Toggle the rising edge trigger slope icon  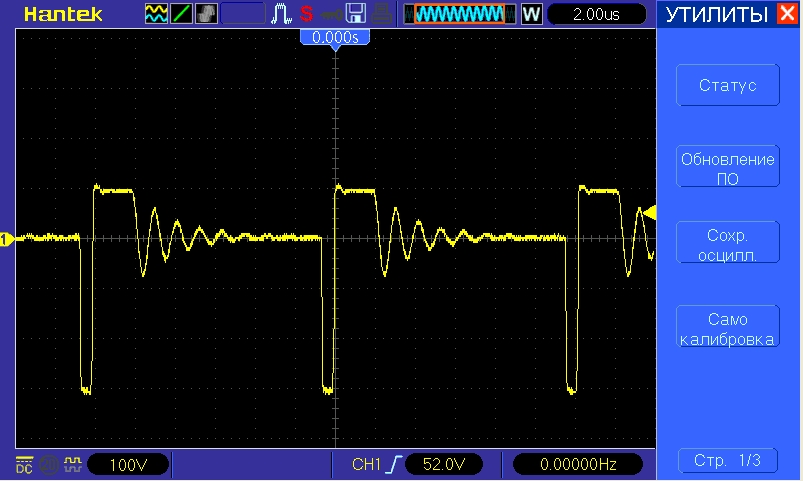point(396,465)
